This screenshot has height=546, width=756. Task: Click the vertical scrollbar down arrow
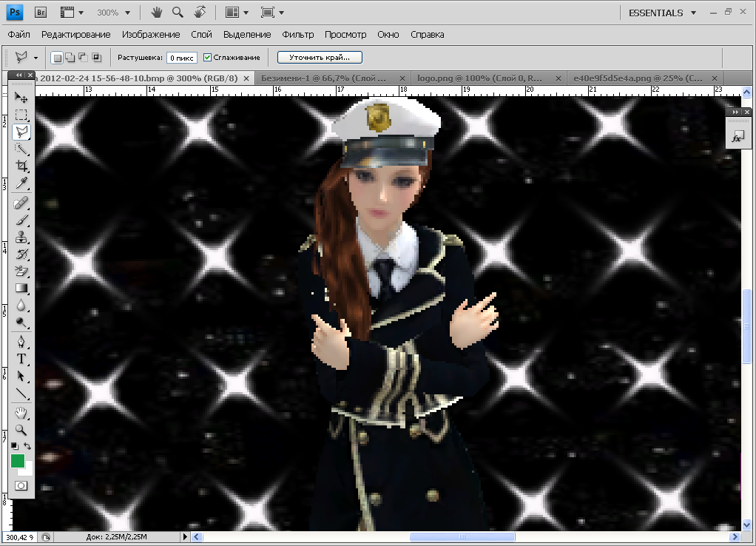(747, 525)
